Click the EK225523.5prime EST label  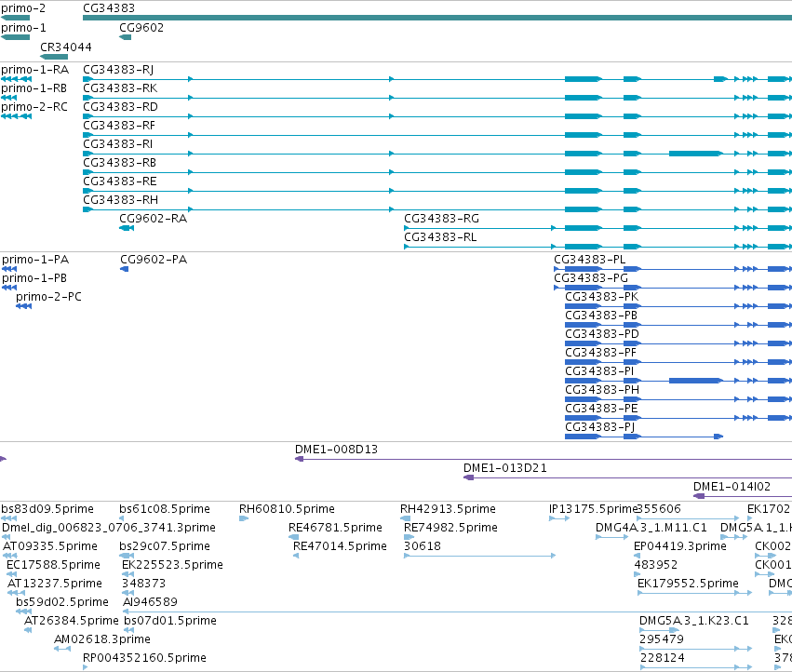(x=173, y=565)
